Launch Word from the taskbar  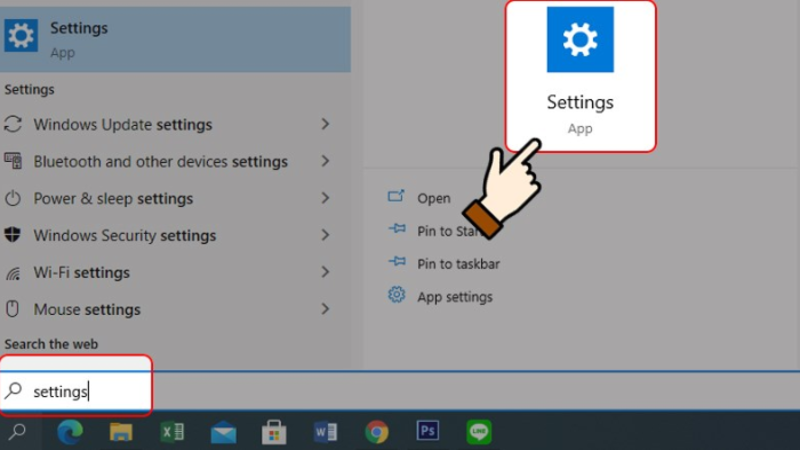(325, 432)
